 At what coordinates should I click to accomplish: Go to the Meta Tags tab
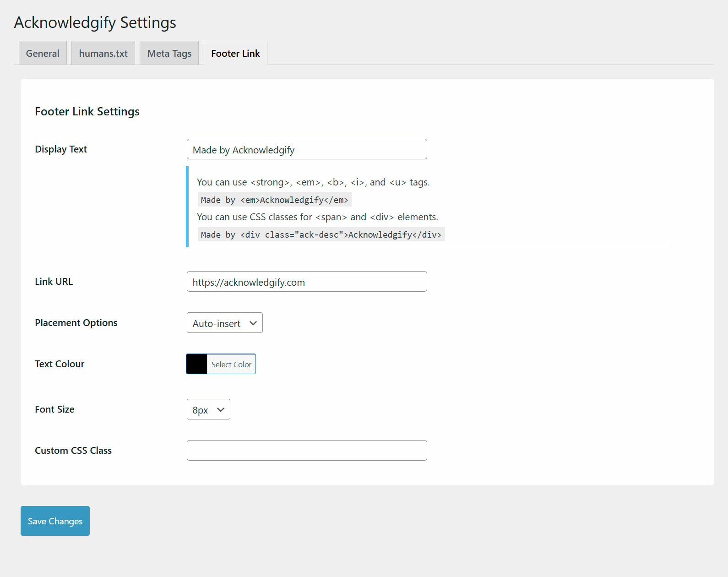click(169, 53)
